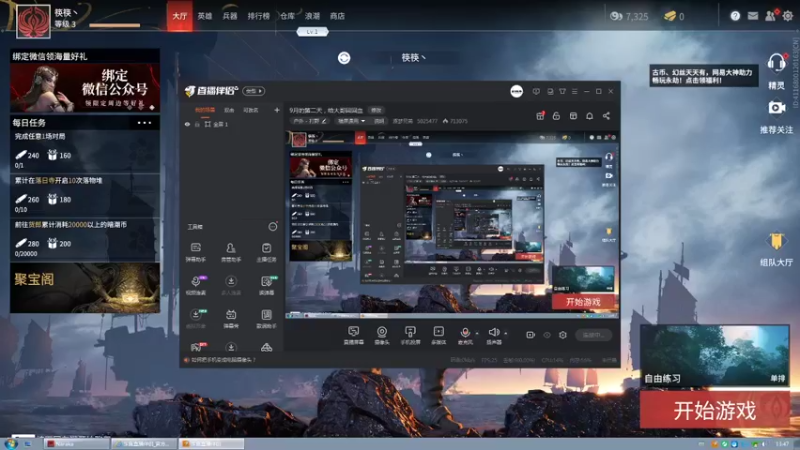Click the circular refresh icon beside player name
Screen dimensions: 800x450
point(344,58)
